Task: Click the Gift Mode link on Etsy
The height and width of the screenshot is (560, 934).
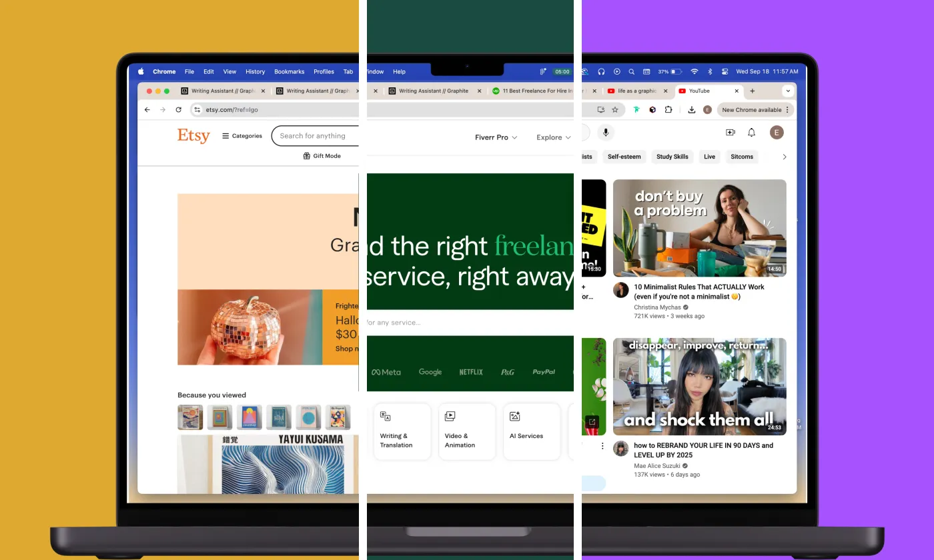Action: coord(322,156)
